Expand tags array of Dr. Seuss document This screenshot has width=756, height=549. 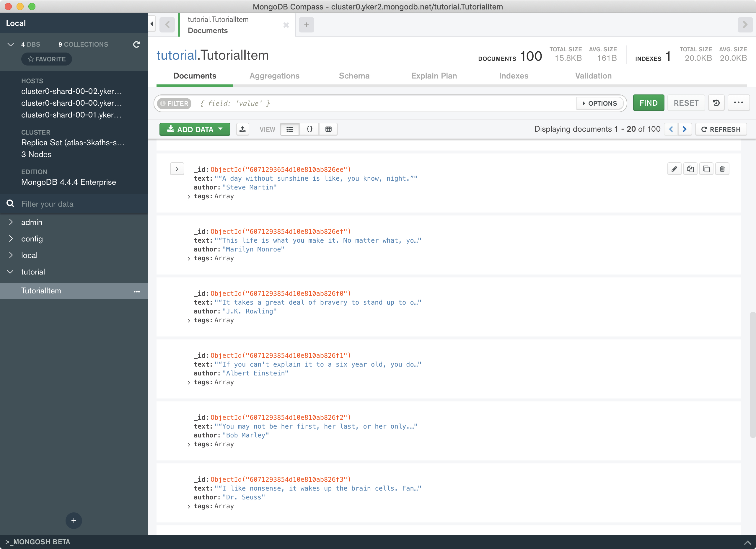pyautogui.click(x=189, y=507)
